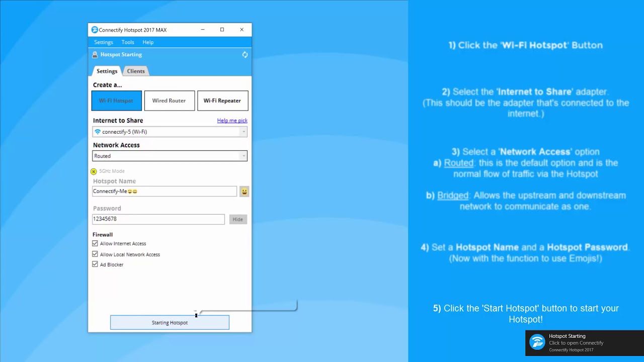Click the Starting Hotspot button
Screen dimensions: 644x362
(170, 322)
